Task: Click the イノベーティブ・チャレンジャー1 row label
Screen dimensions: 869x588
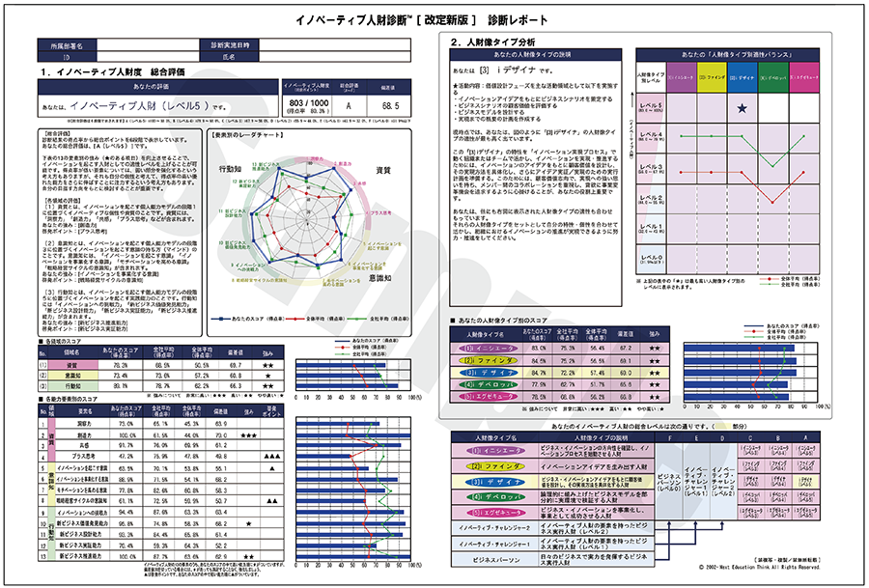Action: pyautogui.click(x=494, y=545)
